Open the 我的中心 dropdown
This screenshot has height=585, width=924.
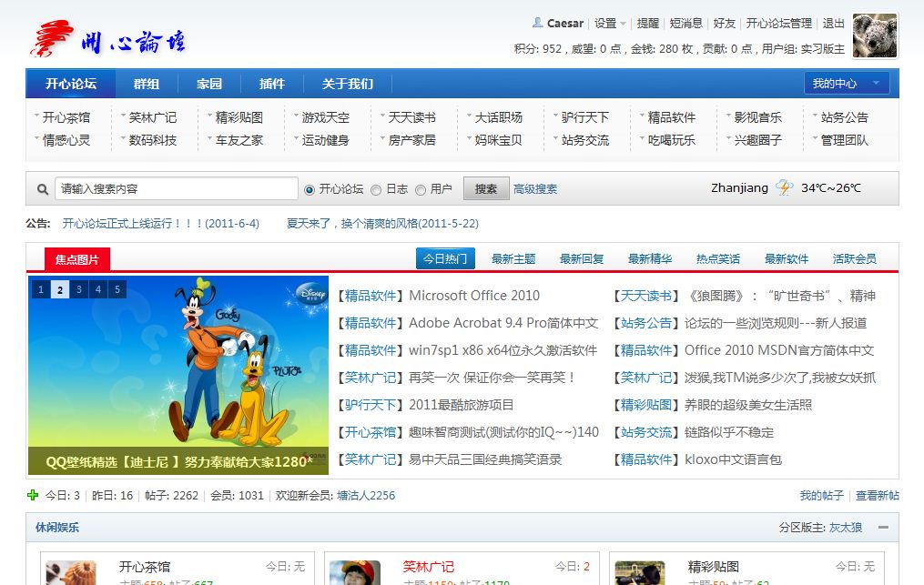click(846, 84)
